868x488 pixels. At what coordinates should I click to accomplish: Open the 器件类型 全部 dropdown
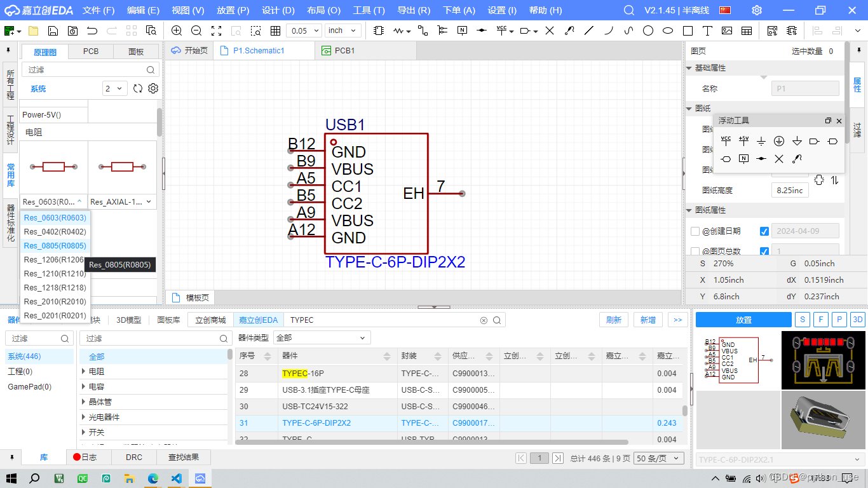[322, 337]
